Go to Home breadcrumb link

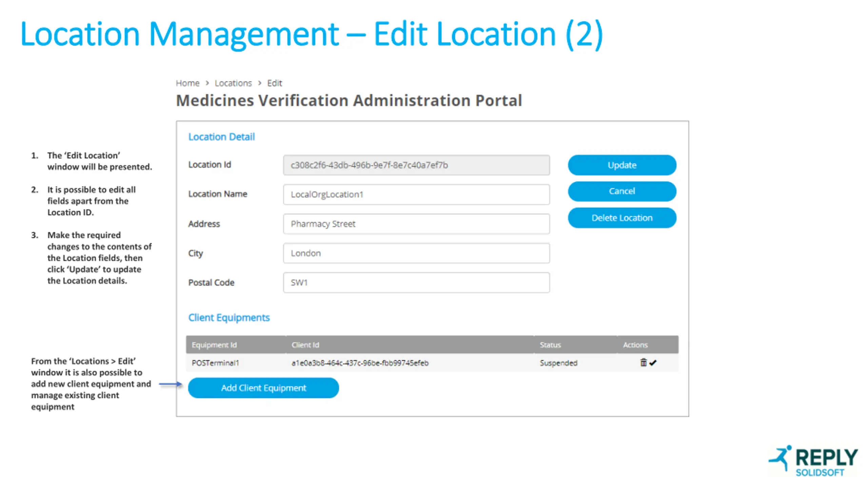pyautogui.click(x=188, y=83)
